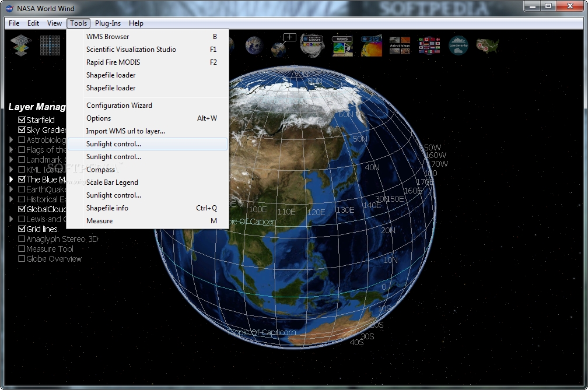
Task: Click the globe with plus sign toolbar icon
Action: pos(283,45)
